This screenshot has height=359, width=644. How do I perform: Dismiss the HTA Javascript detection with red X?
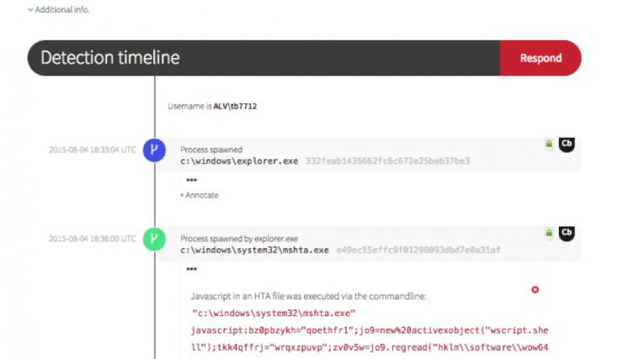pyautogui.click(x=535, y=290)
